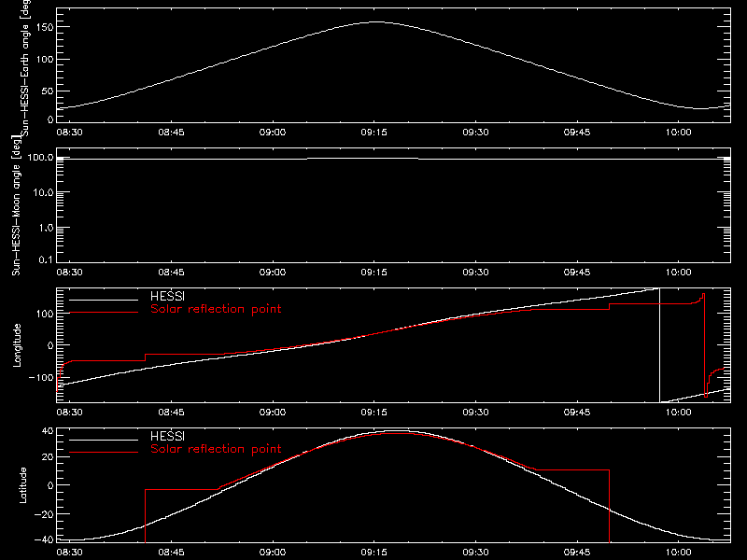Click 0.1 y-tick label on Moon angle plot
The image size is (747, 560).
[x=46, y=259]
